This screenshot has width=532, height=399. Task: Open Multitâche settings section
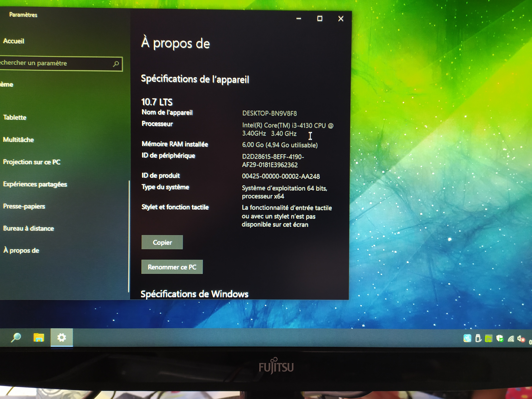click(x=18, y=140)
